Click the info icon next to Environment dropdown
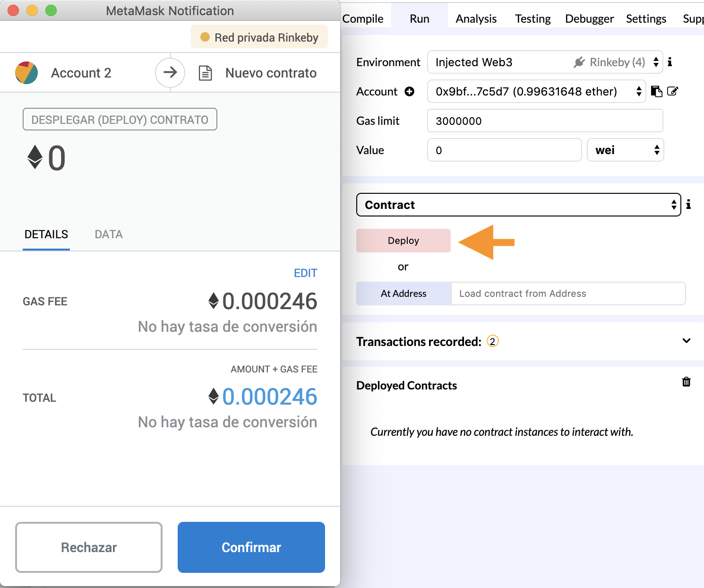The width and height of the screenshot is (704, 588). tap(670, 62)
